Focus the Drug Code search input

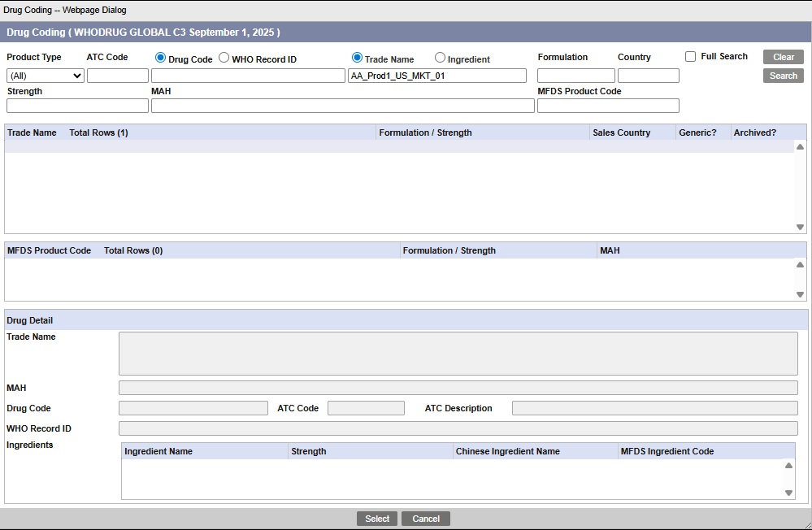pos(248,76)
